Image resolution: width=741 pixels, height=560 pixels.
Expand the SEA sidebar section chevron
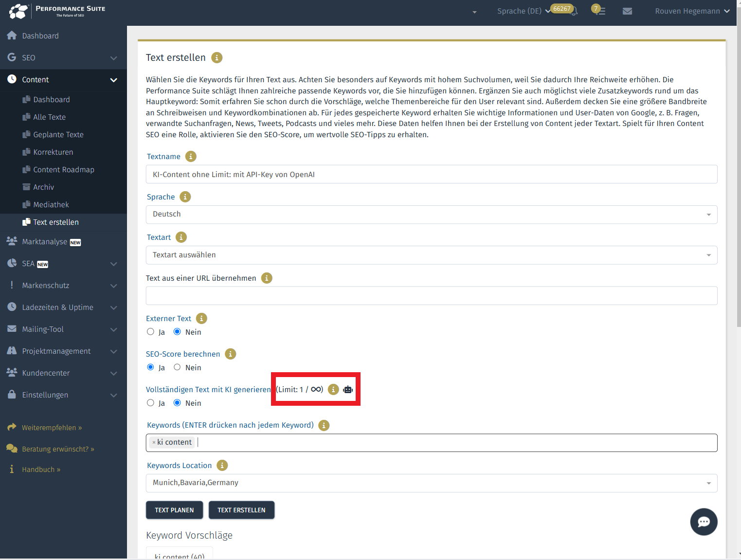(x=114, y=264)
